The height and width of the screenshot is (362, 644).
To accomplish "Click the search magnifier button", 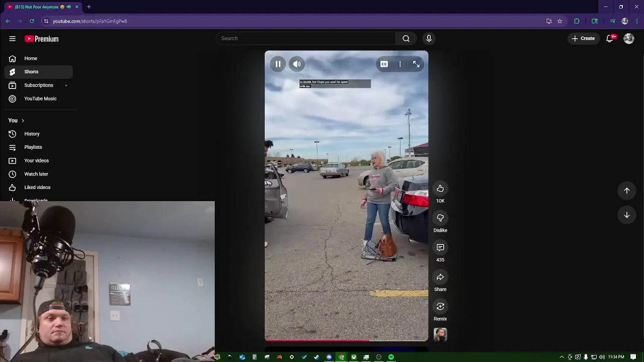I will click(406, 38).
